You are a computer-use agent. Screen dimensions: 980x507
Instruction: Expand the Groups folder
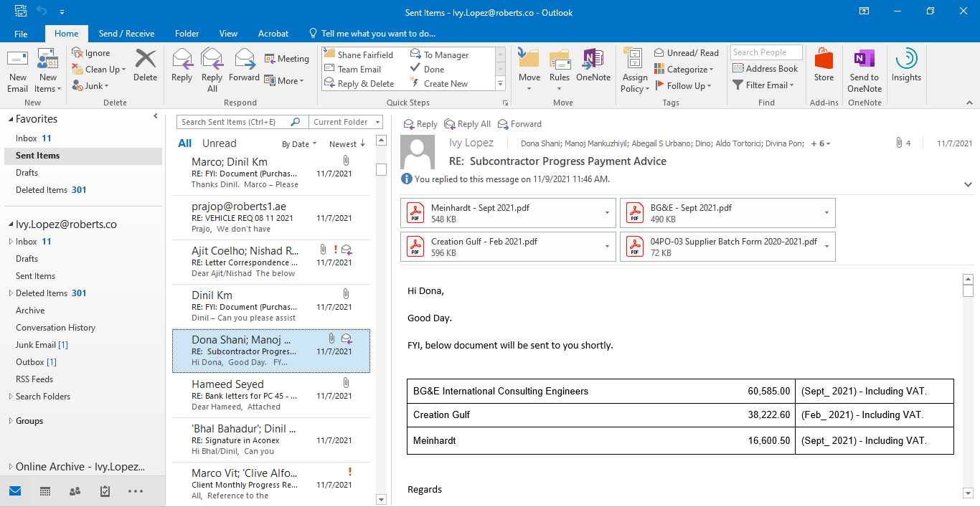pyautogui.click(x=11, y=421)
